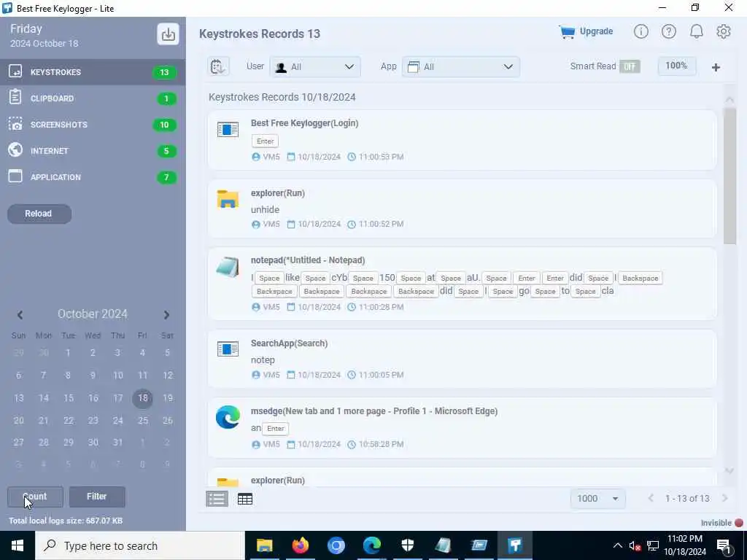
Task: Click the Edge icon in the msedge record
Action: click(228, 417)
